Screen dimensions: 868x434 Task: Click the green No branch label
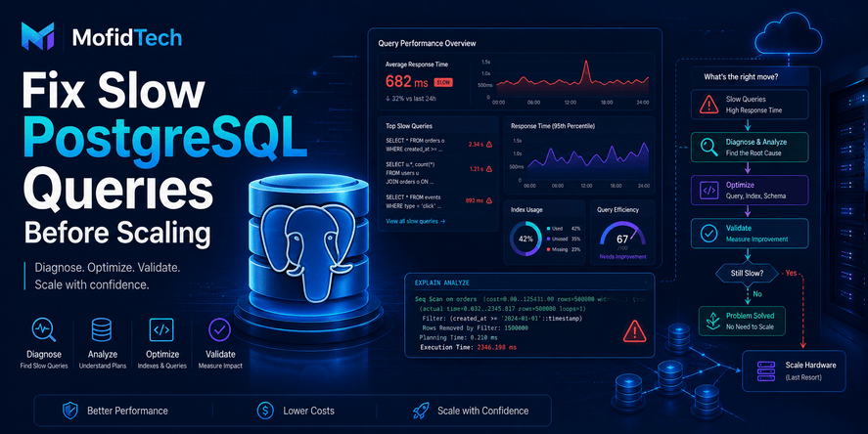click(x=757, y=294)
